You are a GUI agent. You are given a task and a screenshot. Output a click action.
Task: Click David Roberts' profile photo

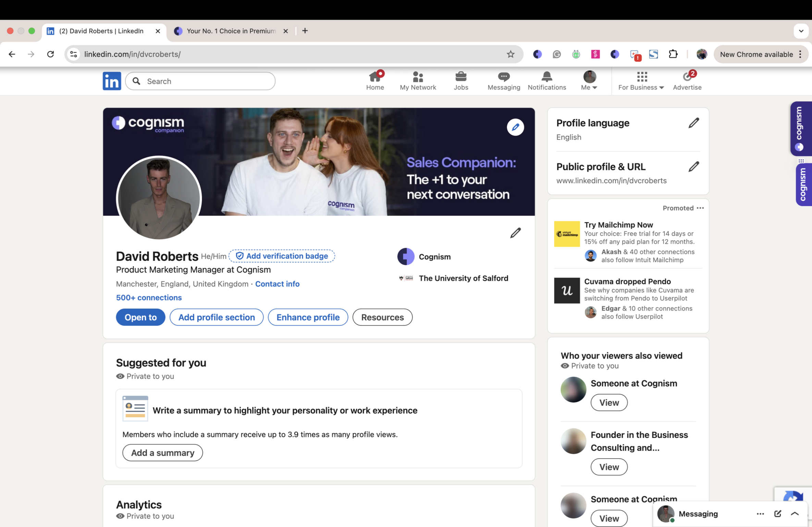[x=159, y=198]
